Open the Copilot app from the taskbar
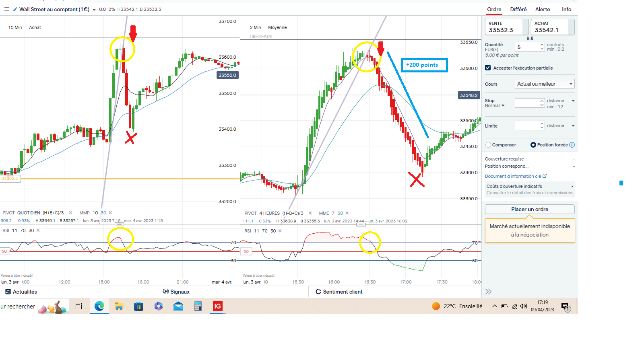 pos(159,306)
